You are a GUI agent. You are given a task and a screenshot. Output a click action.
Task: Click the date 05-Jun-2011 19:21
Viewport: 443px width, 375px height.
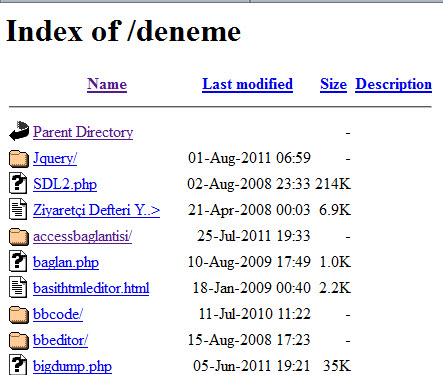(x=252, y=366)
